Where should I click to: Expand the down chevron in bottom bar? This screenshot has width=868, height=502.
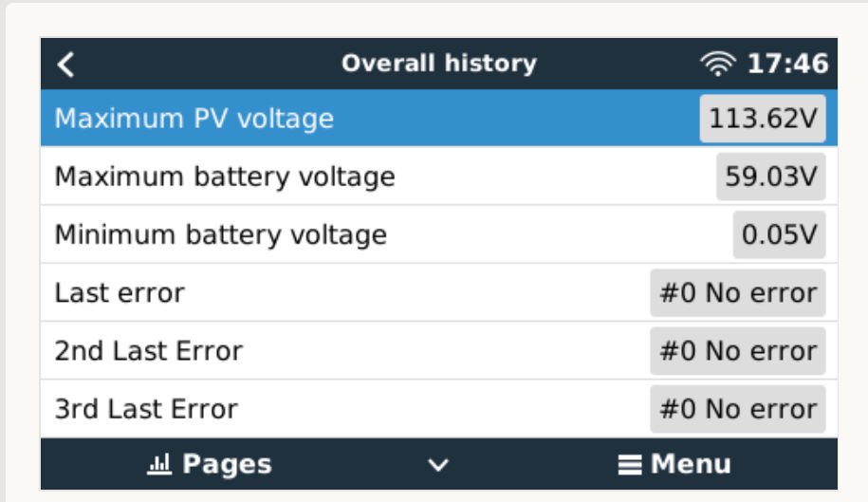coord(437,465)
